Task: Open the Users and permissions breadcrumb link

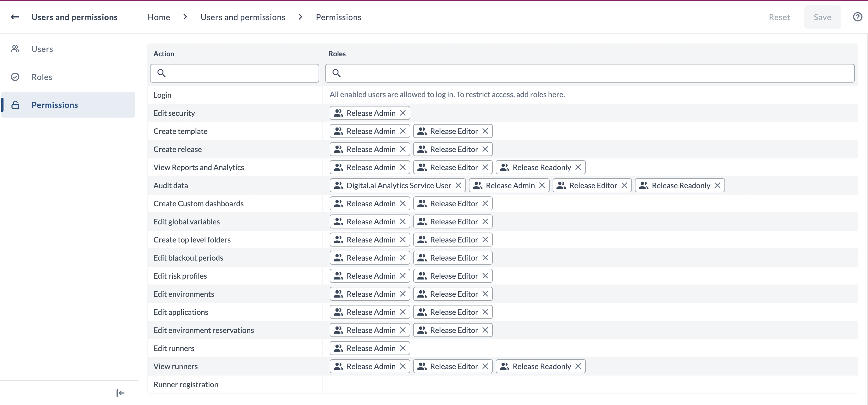Action: (x=243, y=17)
